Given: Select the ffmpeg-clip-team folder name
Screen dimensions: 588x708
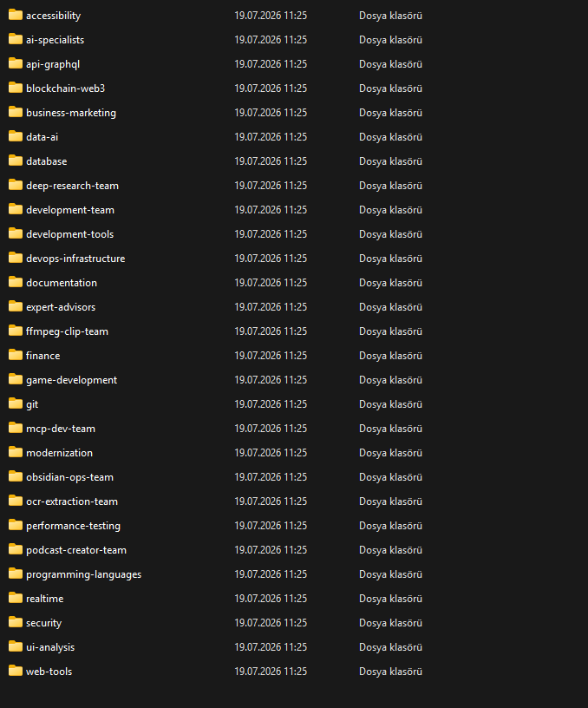Looking at the screenshot, I should [67, 331].
